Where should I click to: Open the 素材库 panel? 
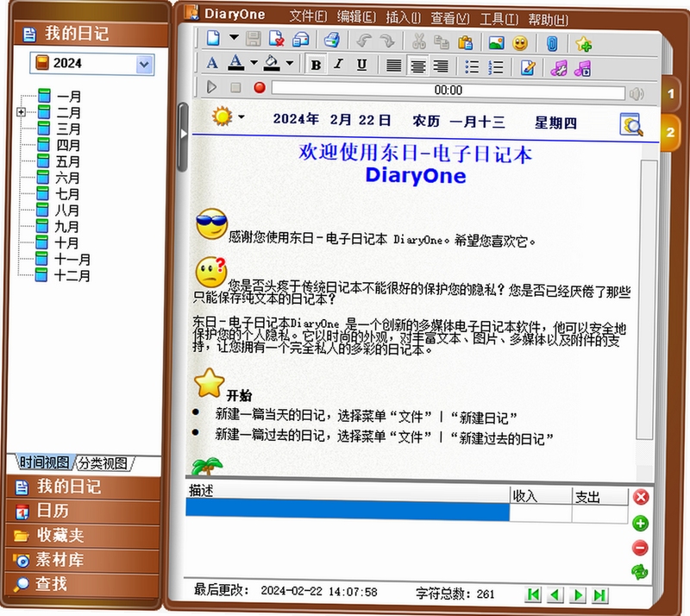point(82,560)
